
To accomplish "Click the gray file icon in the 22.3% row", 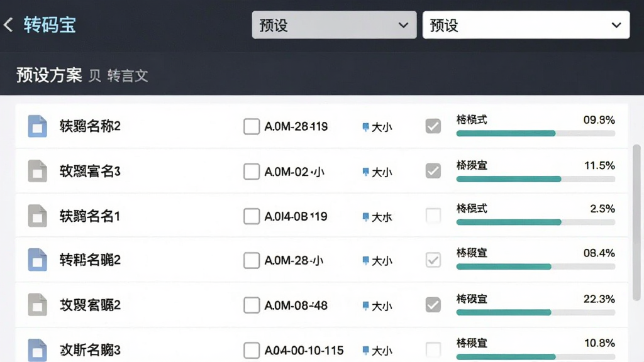I will [x=37, y=305].
